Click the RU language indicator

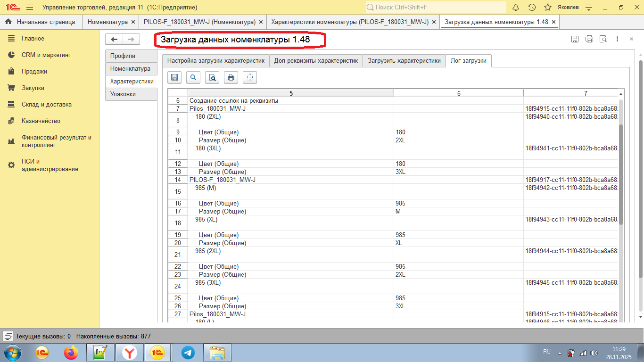547,352
